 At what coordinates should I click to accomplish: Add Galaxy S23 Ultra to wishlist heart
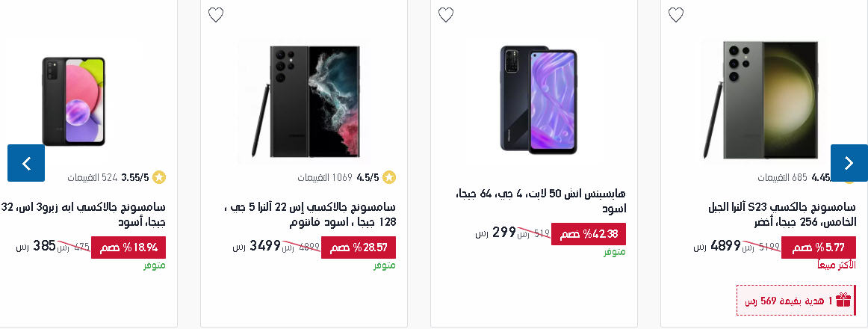676,15
